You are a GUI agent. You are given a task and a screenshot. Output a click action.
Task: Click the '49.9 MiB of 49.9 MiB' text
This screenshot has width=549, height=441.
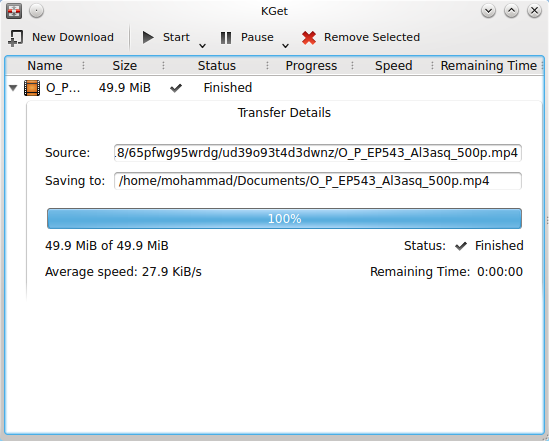tap(107, 246)
